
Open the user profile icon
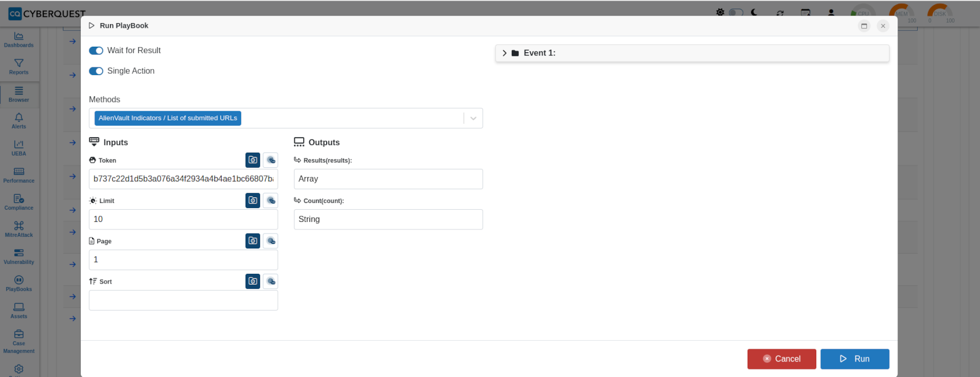831,13
